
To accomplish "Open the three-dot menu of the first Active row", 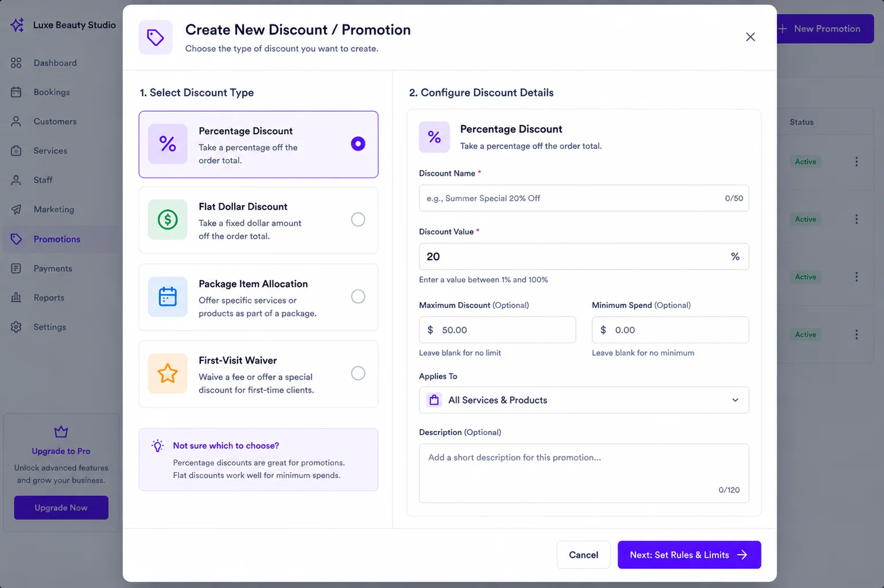I will pos(856,162).
